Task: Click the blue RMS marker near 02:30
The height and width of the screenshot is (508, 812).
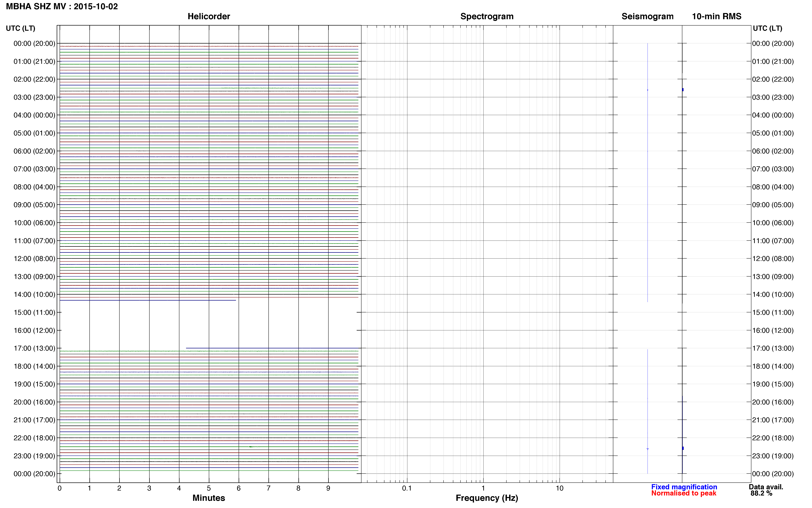Action: tap(683, 90)
